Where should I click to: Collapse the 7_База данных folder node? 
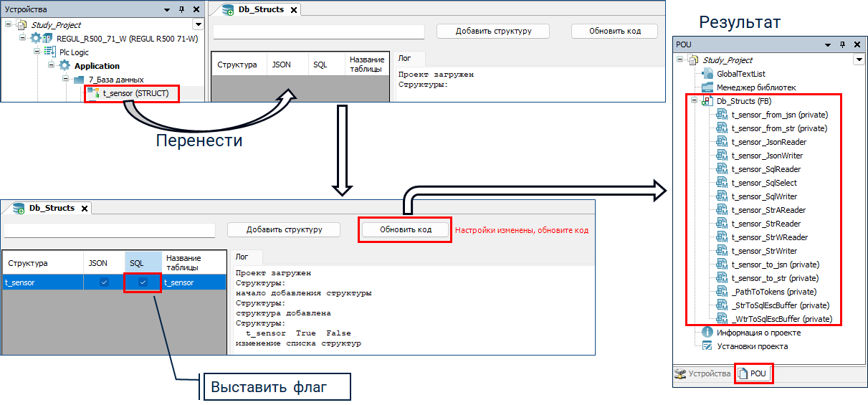[64, 80]
